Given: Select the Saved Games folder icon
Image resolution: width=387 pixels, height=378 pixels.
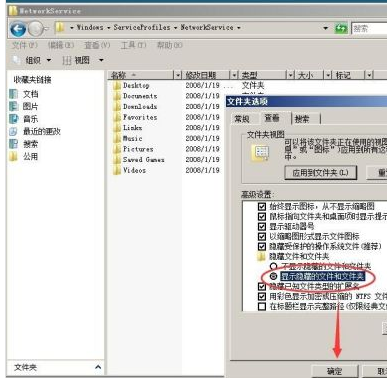Looking at the screenshot, I should 117,160.
